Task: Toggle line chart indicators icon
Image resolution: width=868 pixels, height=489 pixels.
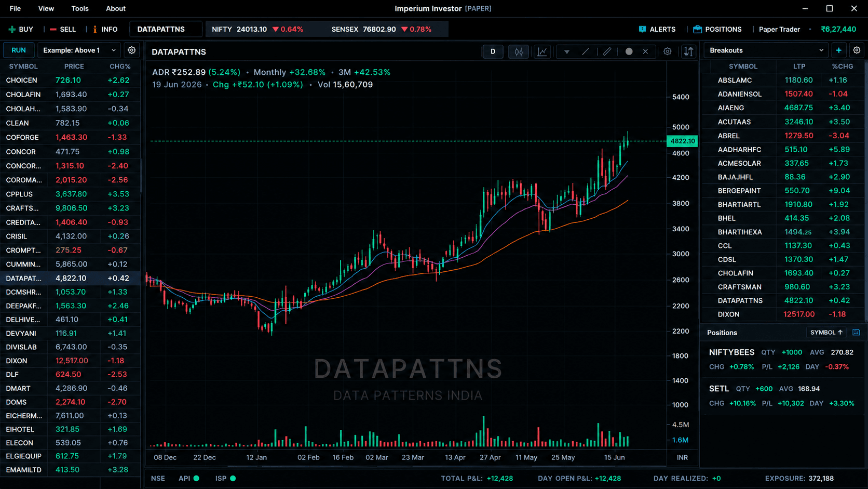Action: (x=542, y=51)
